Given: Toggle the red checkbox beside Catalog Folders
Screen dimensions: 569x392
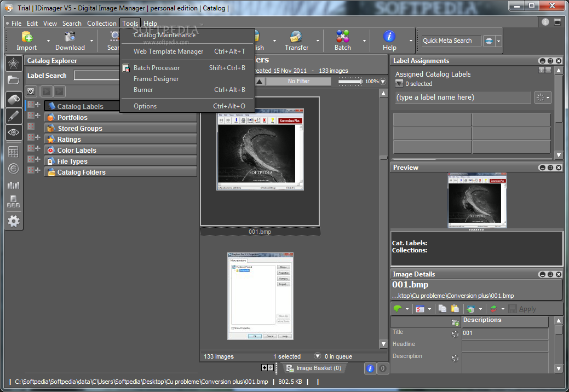Looking at the screenshot, I should click(31, 170).
